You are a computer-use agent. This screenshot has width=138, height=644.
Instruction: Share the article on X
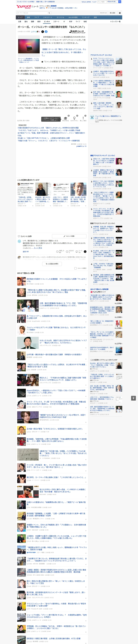pos(43,32)
